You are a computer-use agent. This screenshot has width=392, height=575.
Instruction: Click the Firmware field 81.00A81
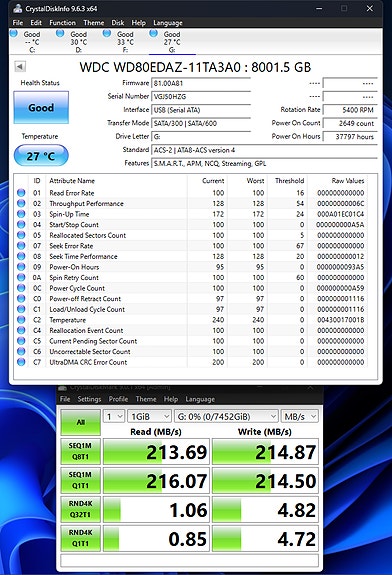pyautogui.click(x=201, y=83)
